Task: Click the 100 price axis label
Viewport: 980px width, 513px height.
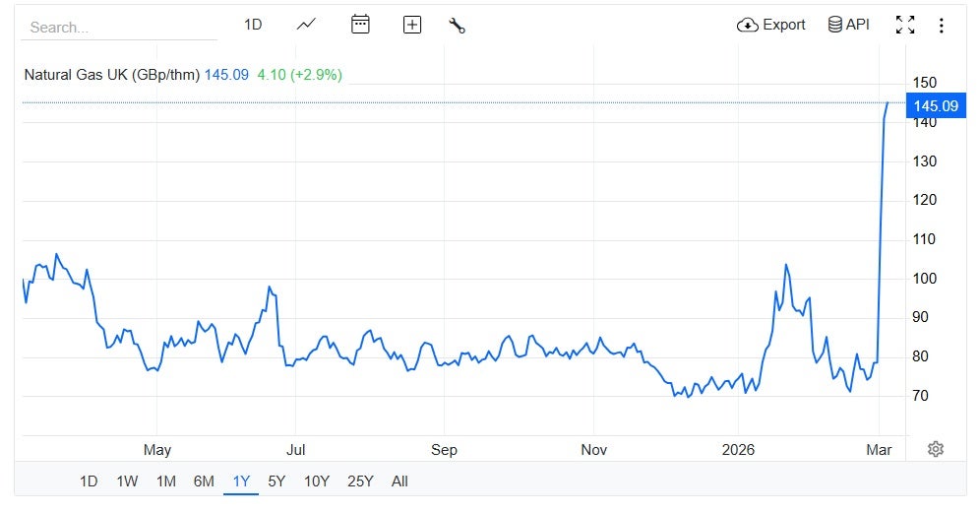Action: 924,279
